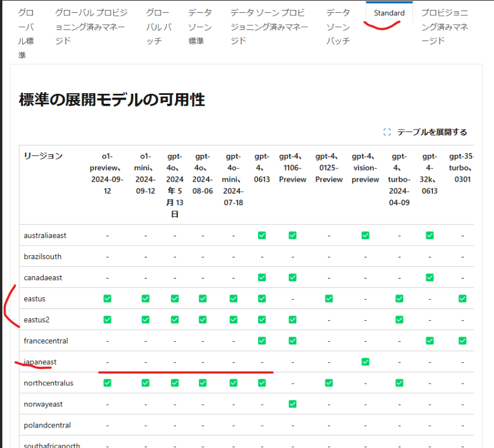The height and width of the screenshot is (448, 494).
Task: Select the australiaeast region row label
Action: point(45,236)
